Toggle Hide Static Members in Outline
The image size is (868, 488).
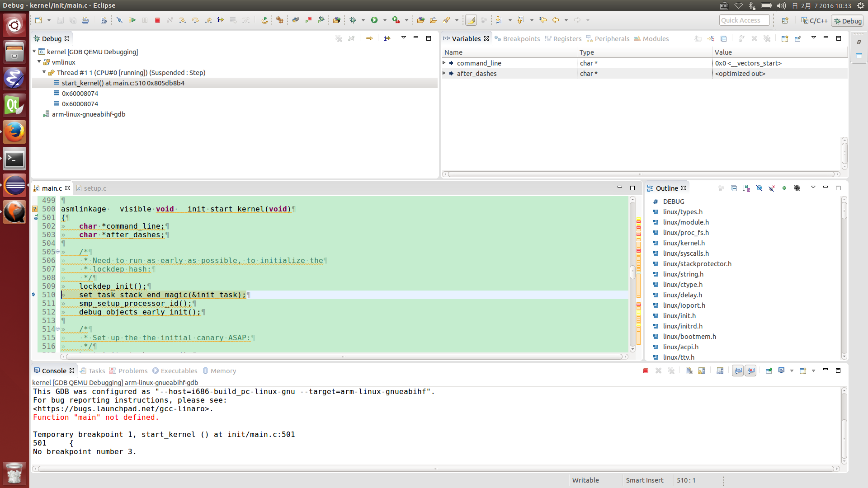point(772,188)
